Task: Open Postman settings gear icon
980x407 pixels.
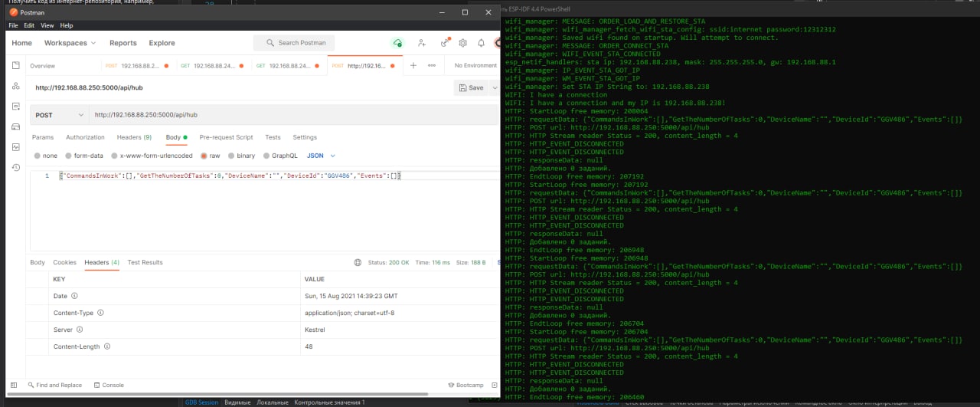Action: coord(462,43)
